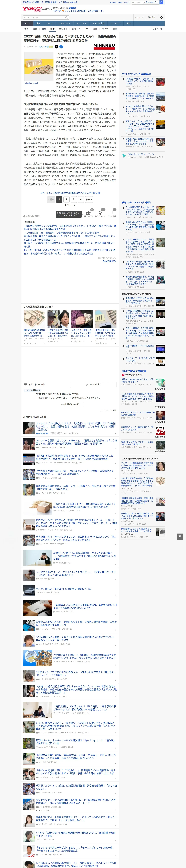Share the article on Facebook
This screenshot has width=186, height=868.
click(x=61, y=47)
